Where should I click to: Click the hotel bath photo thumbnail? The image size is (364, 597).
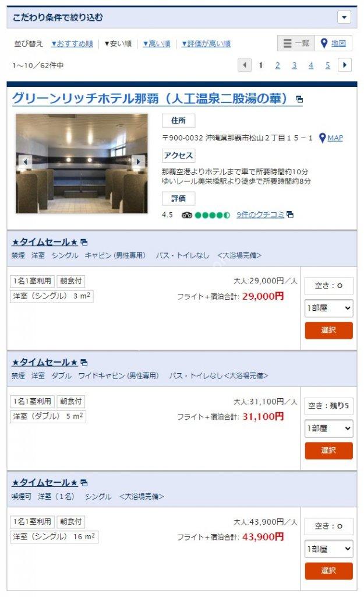[x=82, y=164]
